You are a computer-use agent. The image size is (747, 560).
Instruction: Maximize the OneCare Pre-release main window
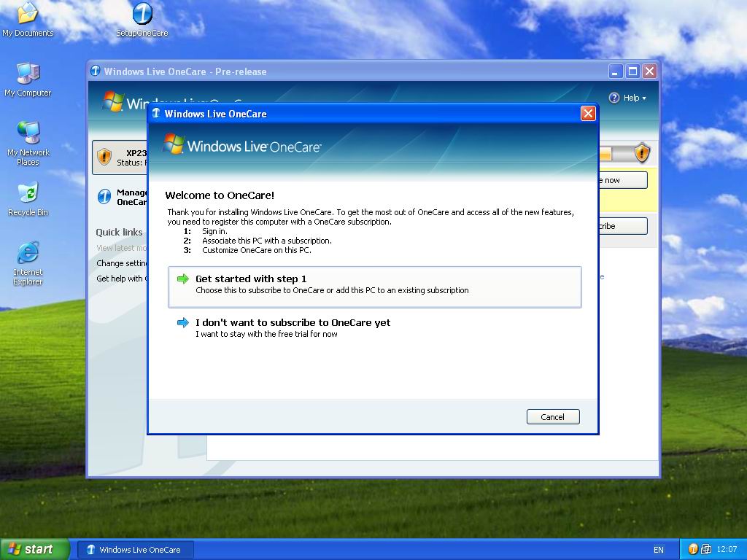[632, 71]
